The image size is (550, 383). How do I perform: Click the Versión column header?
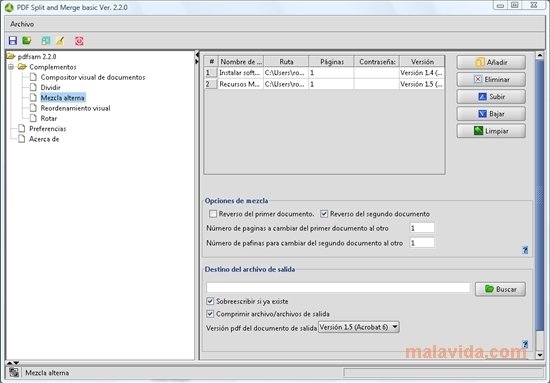tap(422, 61)
